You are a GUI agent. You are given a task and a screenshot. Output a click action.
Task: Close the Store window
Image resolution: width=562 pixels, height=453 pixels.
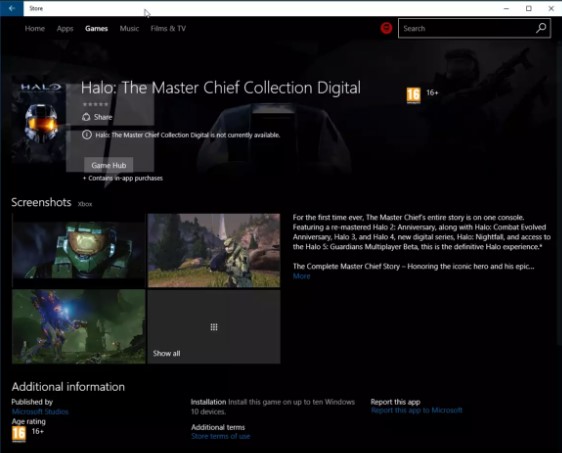click(x=551, y=8)
